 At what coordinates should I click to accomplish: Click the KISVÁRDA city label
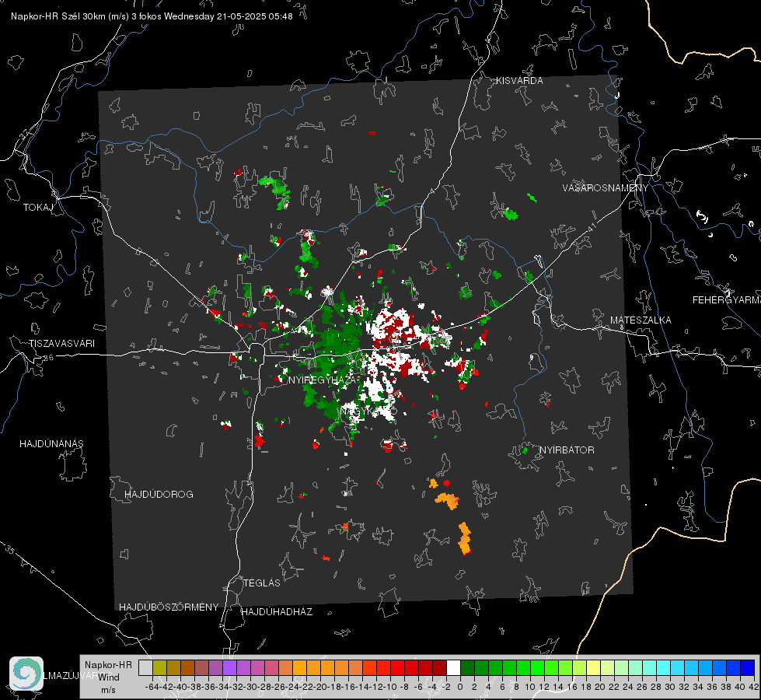point(519,81)
